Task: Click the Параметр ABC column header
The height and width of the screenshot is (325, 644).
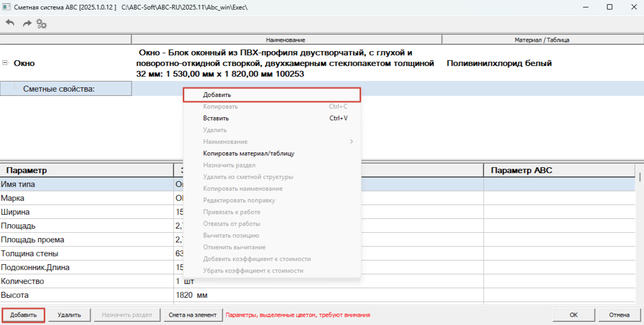Action: (x=559, y=170)
